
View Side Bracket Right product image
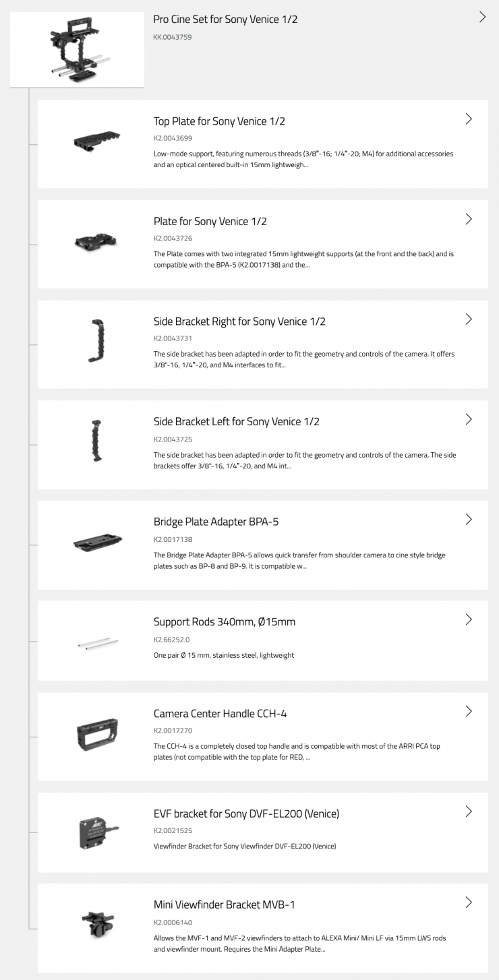tap(97, 341)
